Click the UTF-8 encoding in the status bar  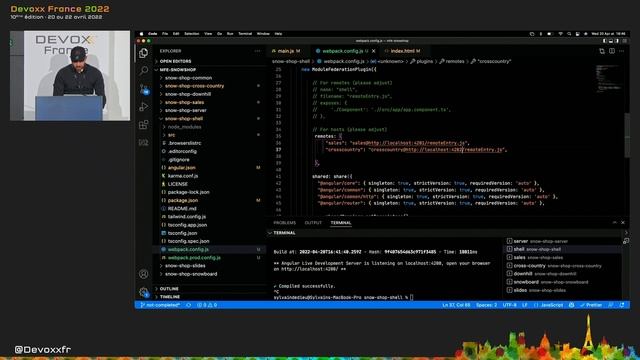(x=509, y=305)
